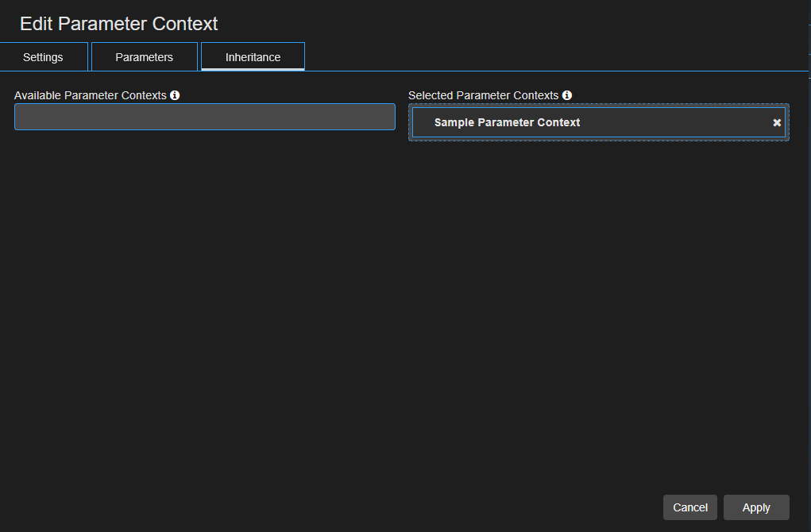Click the Sample Parameter Context name text
Screen dimensions: 811x532
[x=507, y=122]
